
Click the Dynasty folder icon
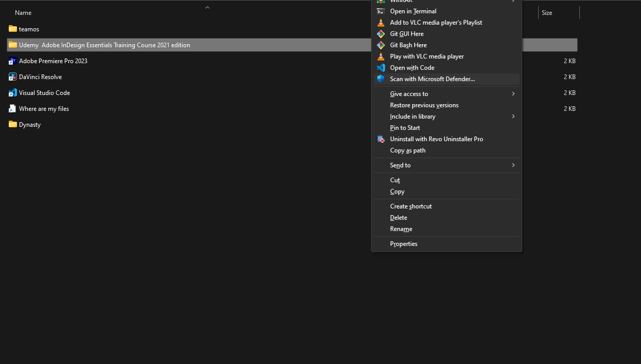13,124
